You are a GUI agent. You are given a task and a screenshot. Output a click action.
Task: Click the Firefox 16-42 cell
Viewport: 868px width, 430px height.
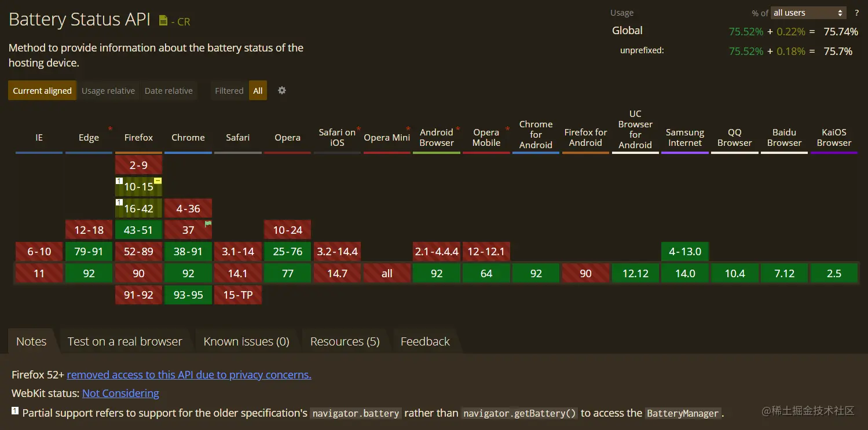tap(138, 208)
